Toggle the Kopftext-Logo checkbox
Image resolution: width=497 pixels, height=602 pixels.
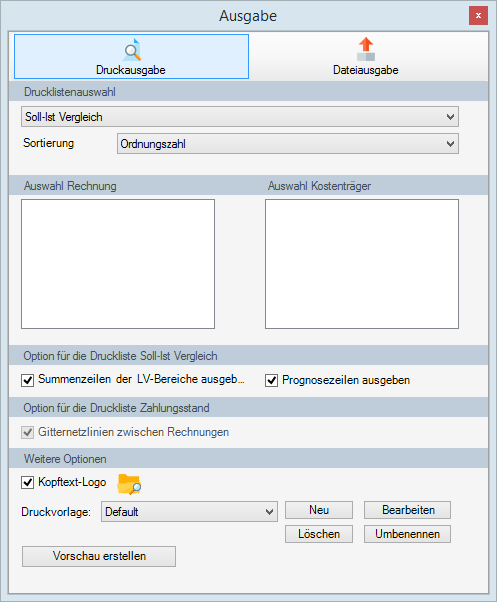28,482
